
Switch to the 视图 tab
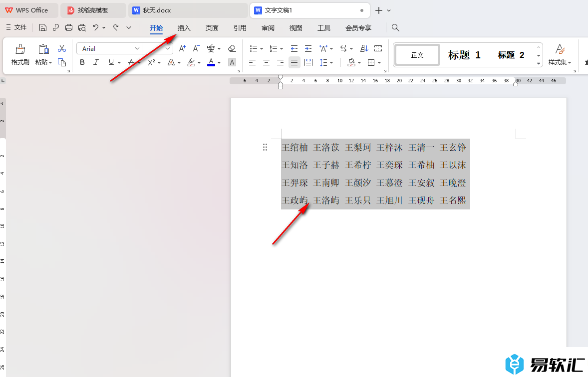click(296, 28)
